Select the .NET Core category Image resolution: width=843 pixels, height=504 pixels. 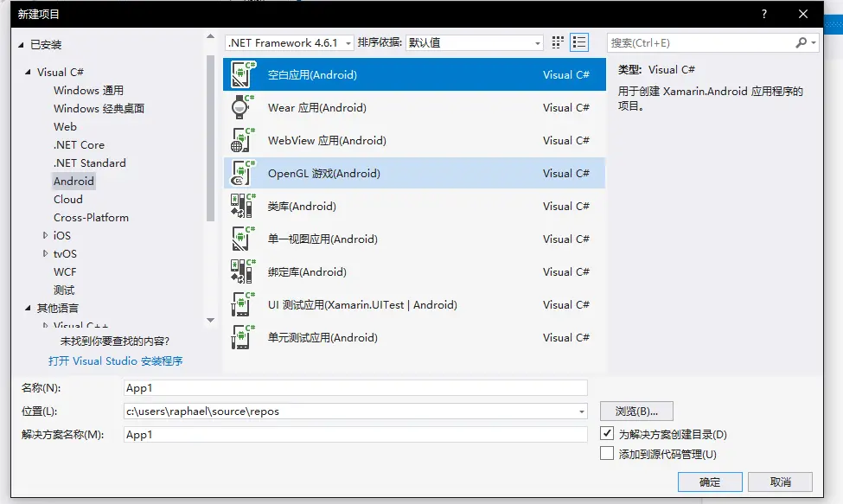tap(79, 145)
